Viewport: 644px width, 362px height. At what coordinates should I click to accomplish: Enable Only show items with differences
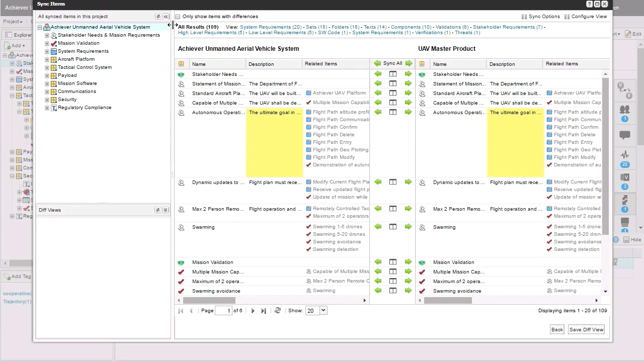pyautogui.click(x=178, y=17)
